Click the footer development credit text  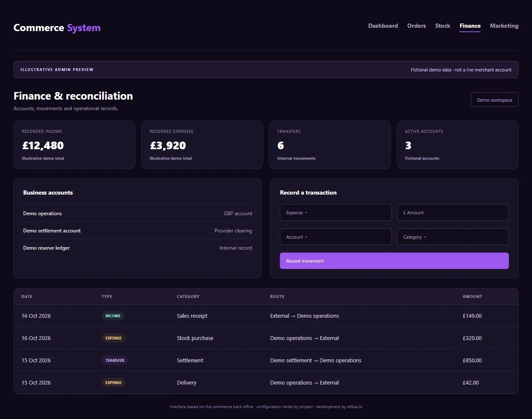[x=339, y=407]
